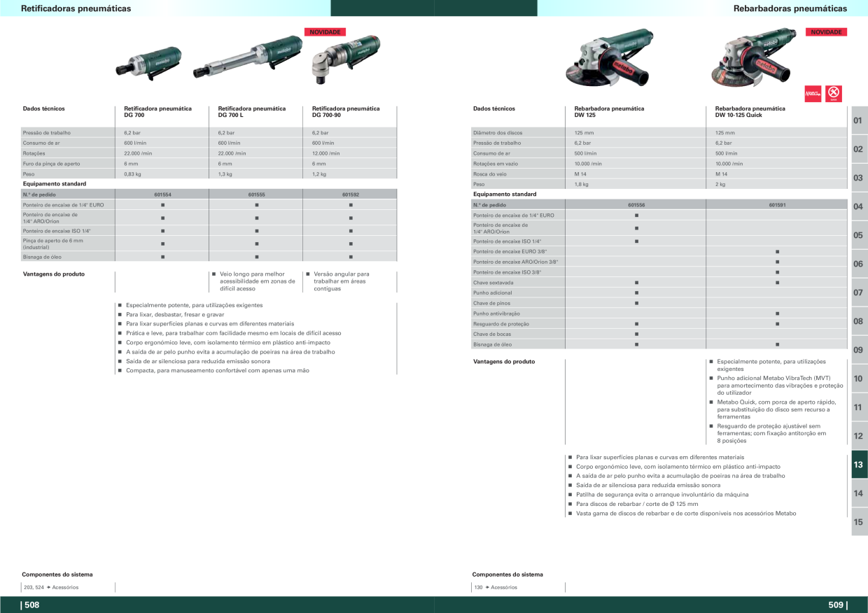This screenshot has width=868, height=613.
Task: Open '130 Acessórios' reference link
Action: click(496, 587)
